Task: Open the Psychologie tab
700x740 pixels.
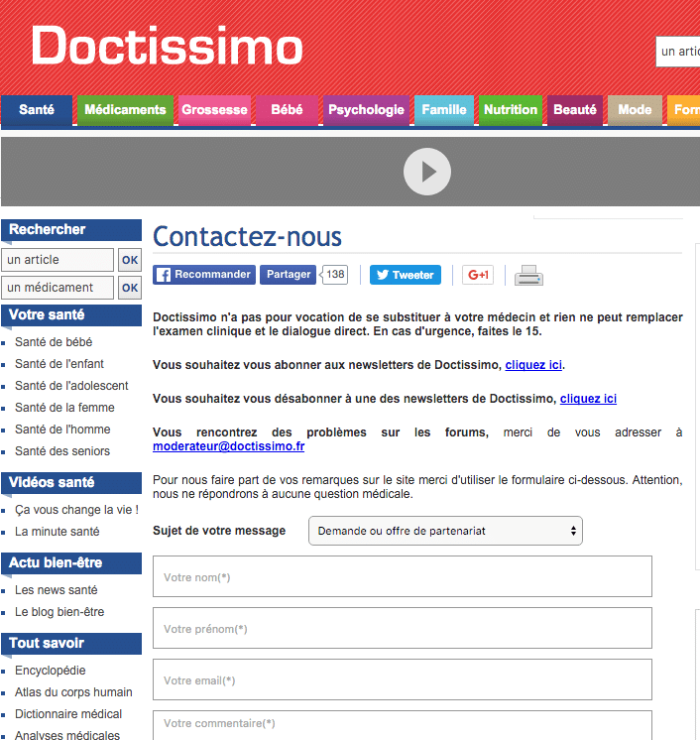Action: pos(366,110)
